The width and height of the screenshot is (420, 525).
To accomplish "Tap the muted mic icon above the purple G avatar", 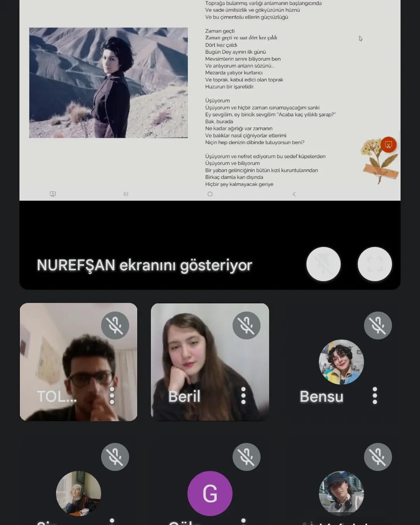I will tap(246, 457).
